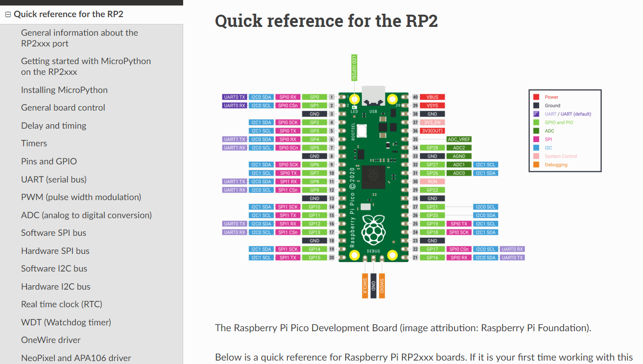643x364 pixels.
Task: Open General information about the RP2xxx port
Action: click(79, 38)
